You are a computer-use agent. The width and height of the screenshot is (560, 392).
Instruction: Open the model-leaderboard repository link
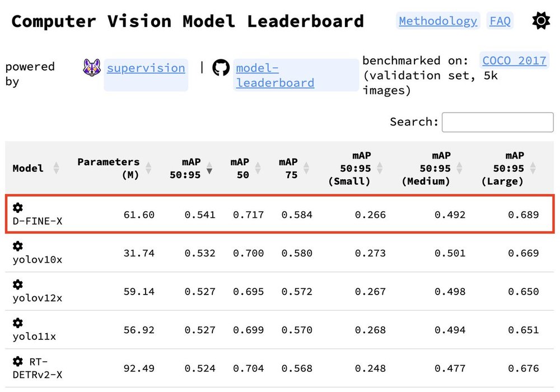274,76
